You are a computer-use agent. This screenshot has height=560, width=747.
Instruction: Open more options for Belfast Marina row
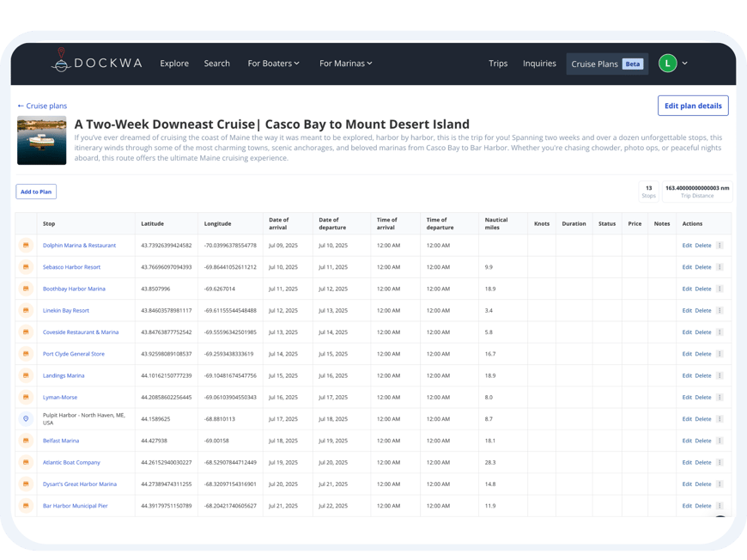[x=720, y=441]
